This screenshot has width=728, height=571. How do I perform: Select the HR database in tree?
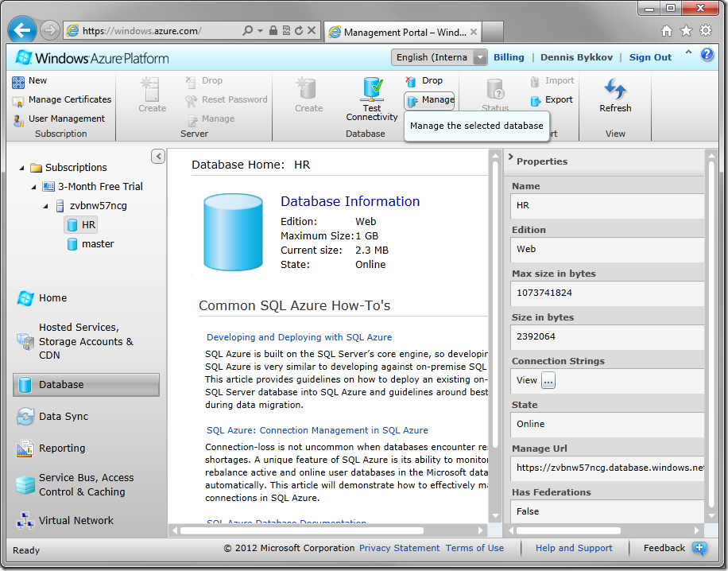click(x=81, y=225)
